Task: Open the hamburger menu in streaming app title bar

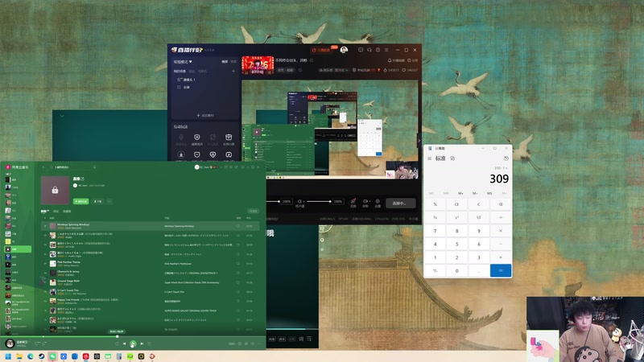Action: 386,50
